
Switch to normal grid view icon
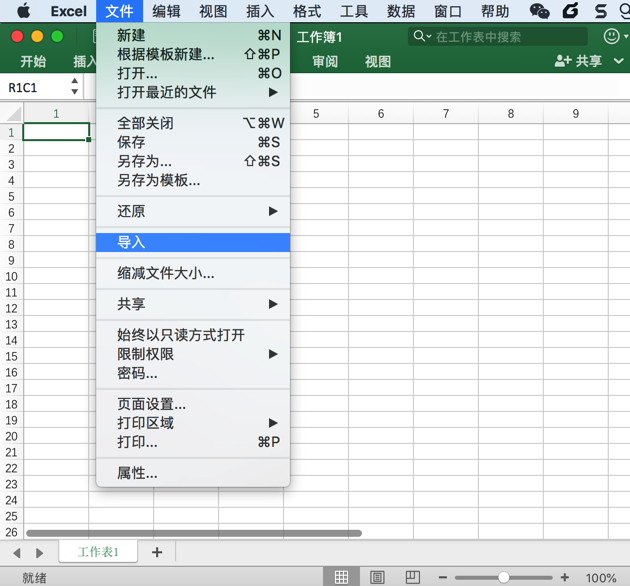pos(341,578)
